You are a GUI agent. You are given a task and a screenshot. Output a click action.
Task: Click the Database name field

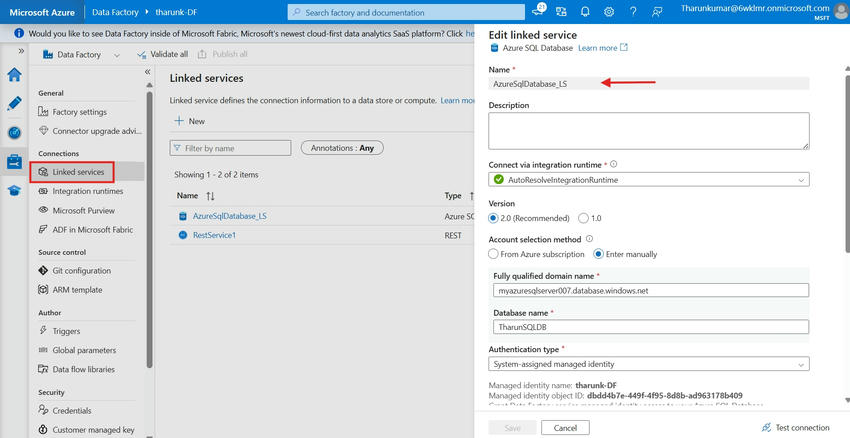coord(651,327)
